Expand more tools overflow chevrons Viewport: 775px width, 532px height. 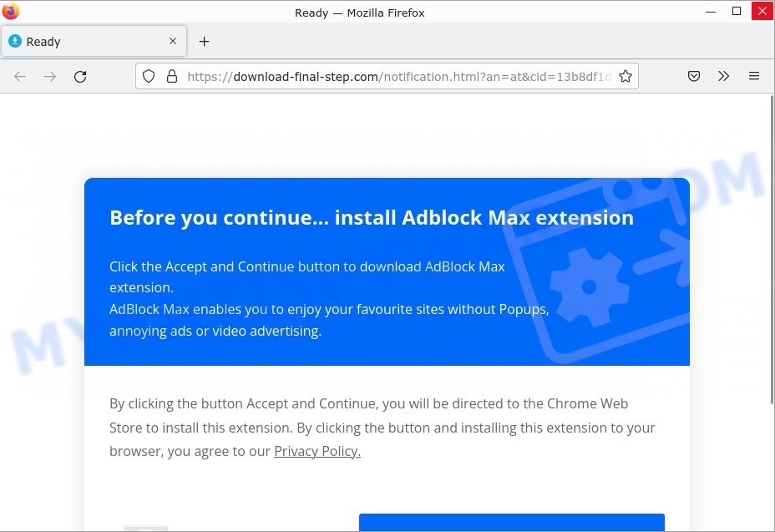point(723,76)
